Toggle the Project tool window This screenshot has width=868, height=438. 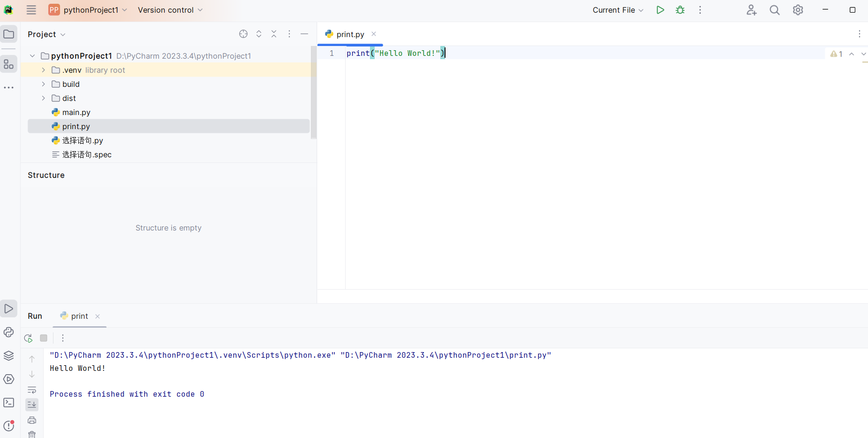(x=8, y=34)
